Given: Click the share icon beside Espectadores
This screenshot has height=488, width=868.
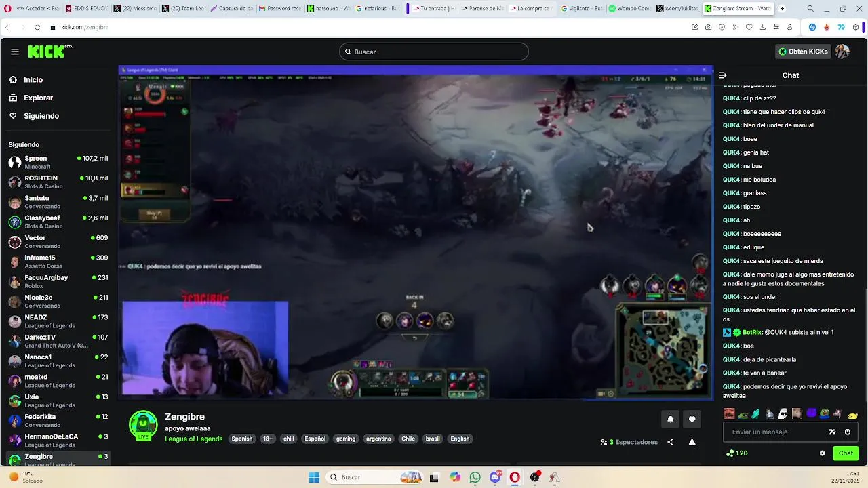Looking at the screenshot, I should [670, 442].
